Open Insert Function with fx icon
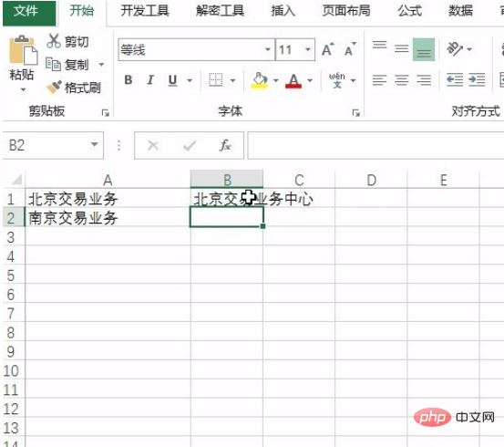The height and width of the screenshot is (447, 504). (x=225, y=145)
